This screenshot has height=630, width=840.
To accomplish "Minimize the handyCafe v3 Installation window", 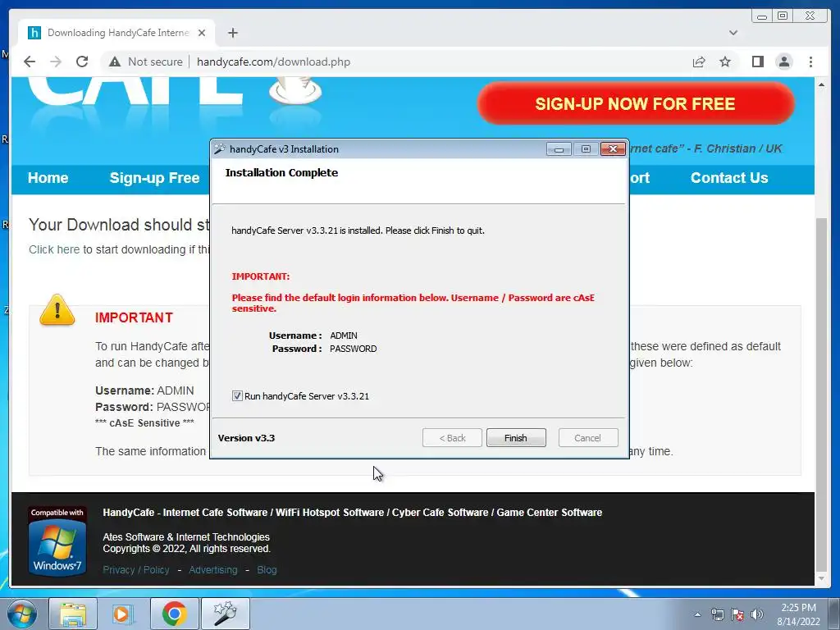I will click(559, 149).
